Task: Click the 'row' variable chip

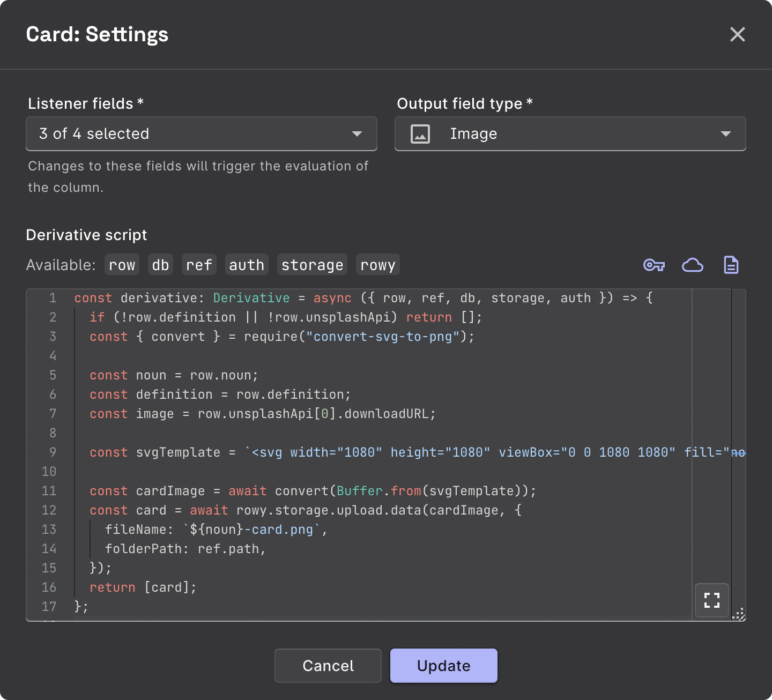Action: tap(122, 264)
